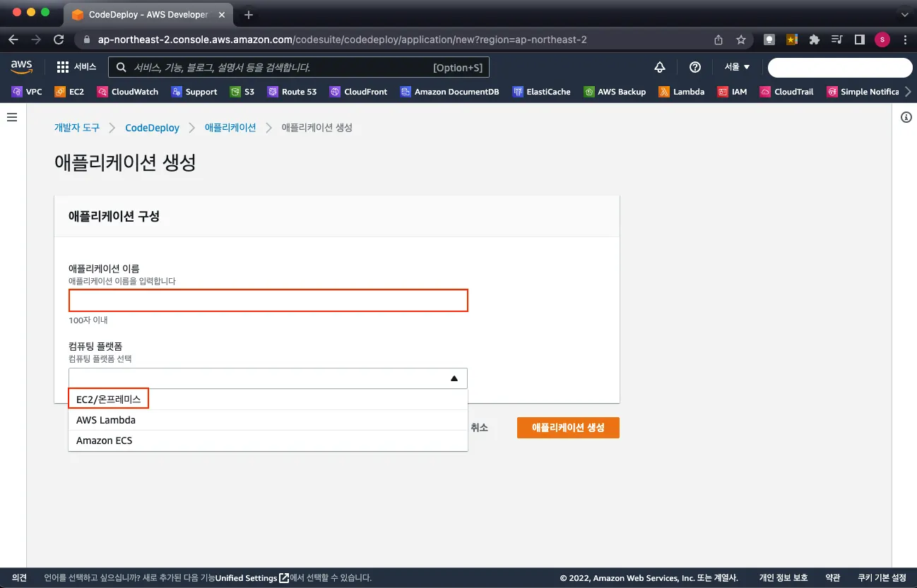Open the S3 favorites shortcut
The height and width of the screenshot is (588, 917).
242,92
